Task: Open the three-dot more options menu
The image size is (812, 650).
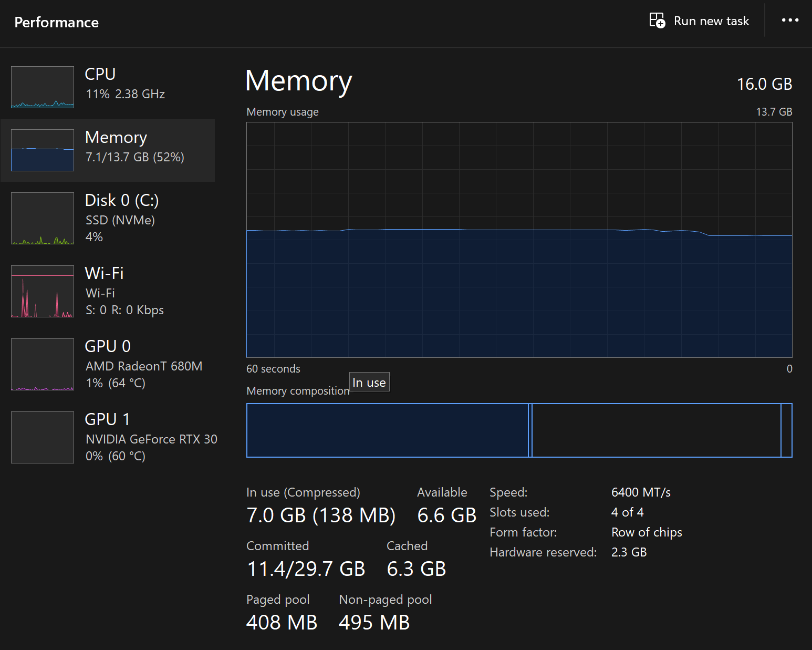Action: pyautogui.click(x=790, y=20)
